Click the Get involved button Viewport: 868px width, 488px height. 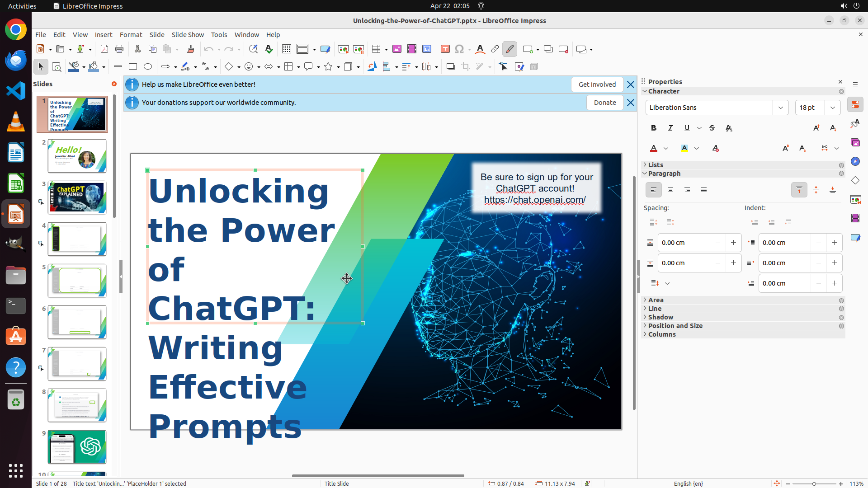coord(597,84)
